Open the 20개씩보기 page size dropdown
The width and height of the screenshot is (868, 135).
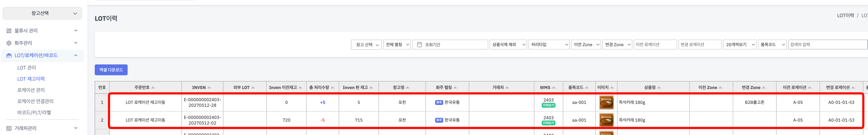[740, 45]
